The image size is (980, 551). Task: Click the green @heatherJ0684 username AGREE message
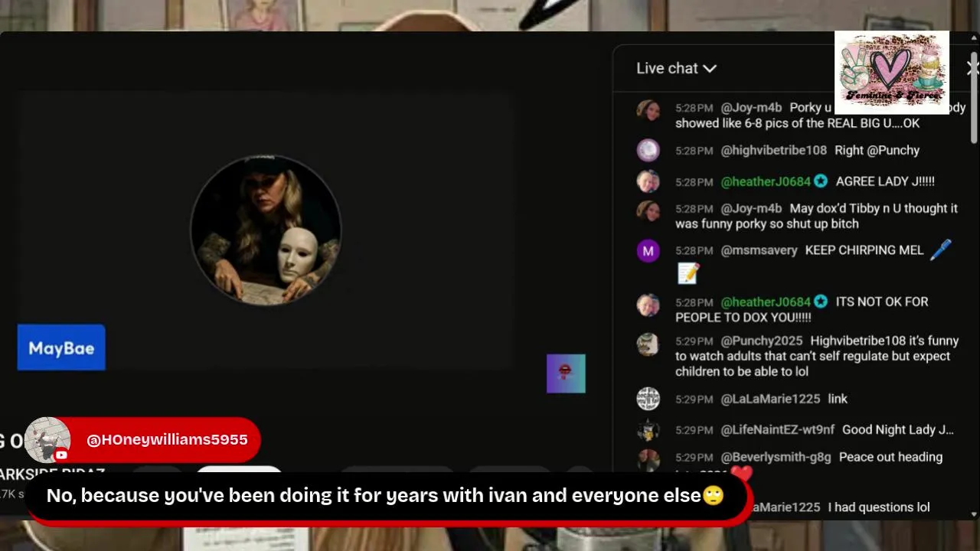pyautogui.click(x=766, y=181)
